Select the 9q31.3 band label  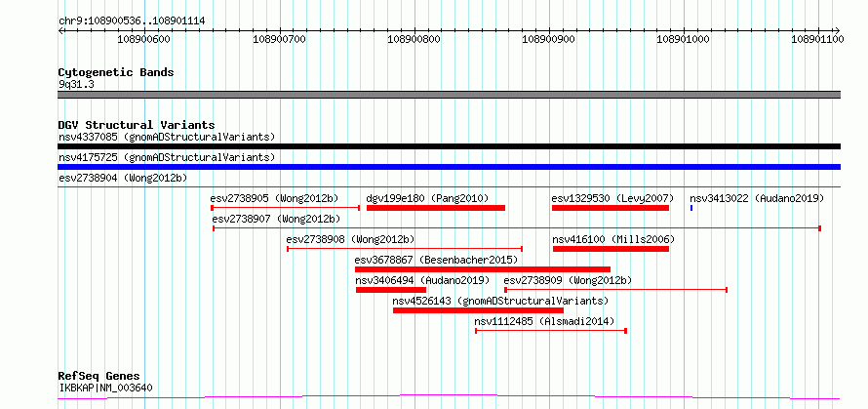click(x=76, y=84)
